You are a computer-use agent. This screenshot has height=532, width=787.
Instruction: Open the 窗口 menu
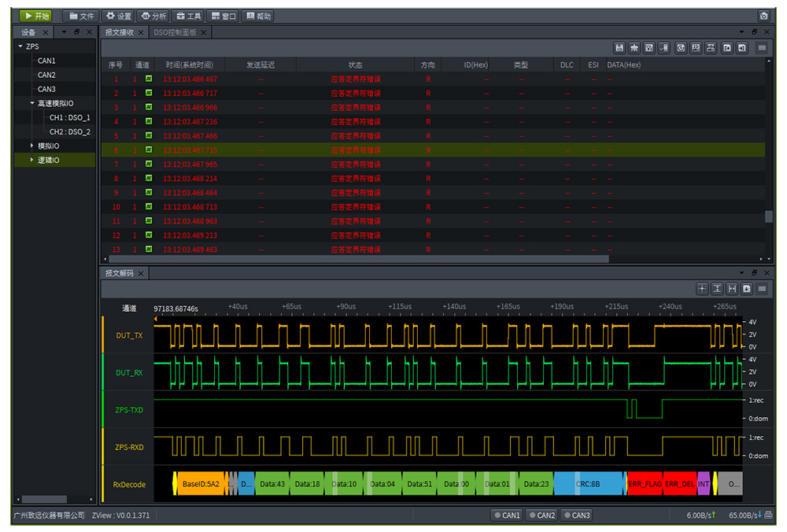224,16
